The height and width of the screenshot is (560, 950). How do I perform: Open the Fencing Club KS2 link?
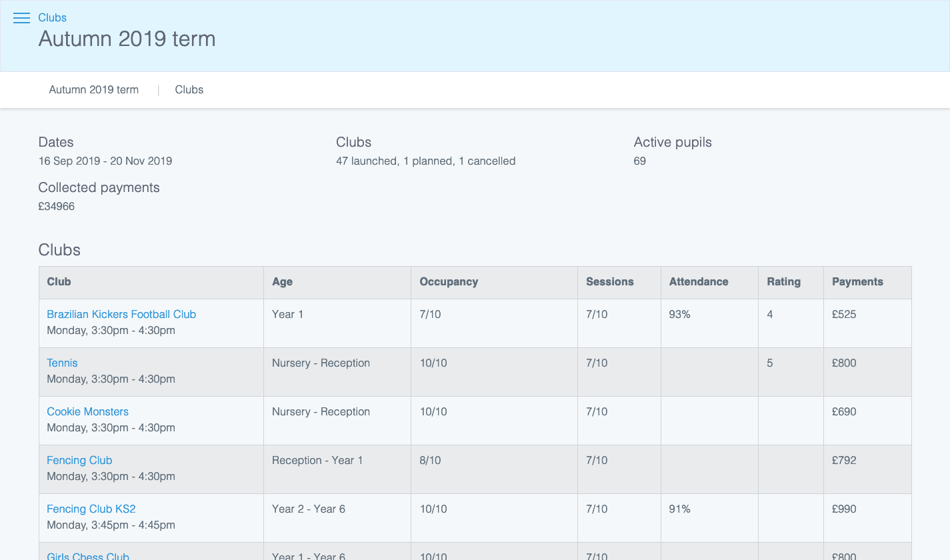coord(91,509)
